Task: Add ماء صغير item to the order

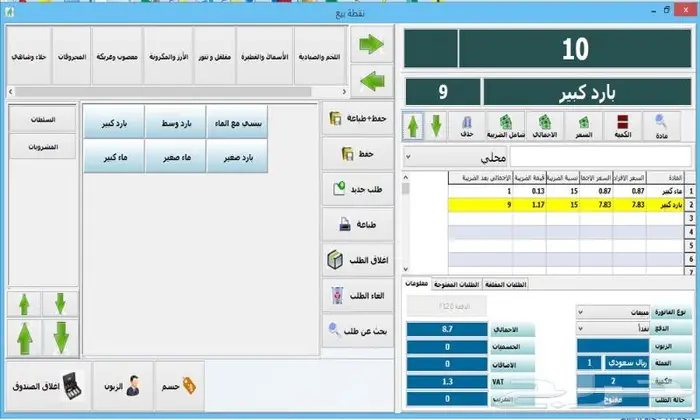Action: point(175,156)
